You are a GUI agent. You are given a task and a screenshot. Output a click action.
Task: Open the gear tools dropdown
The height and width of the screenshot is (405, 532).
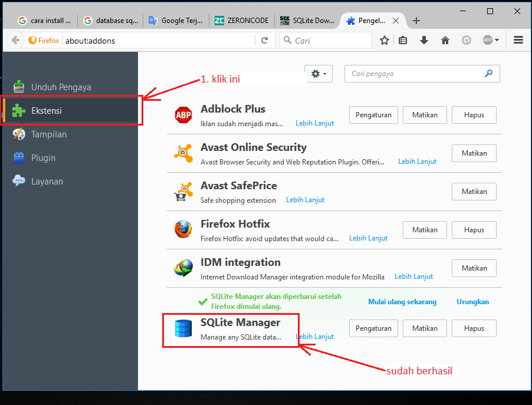318,74
